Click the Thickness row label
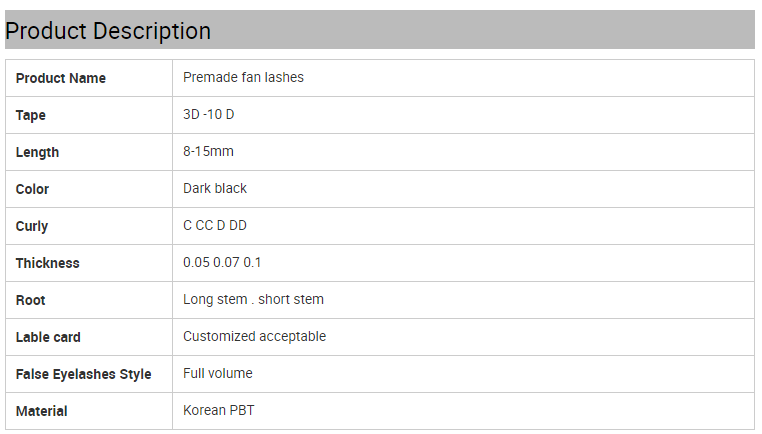Image resolution: width=762 pixels, height=434 pixels. (48, 263)
